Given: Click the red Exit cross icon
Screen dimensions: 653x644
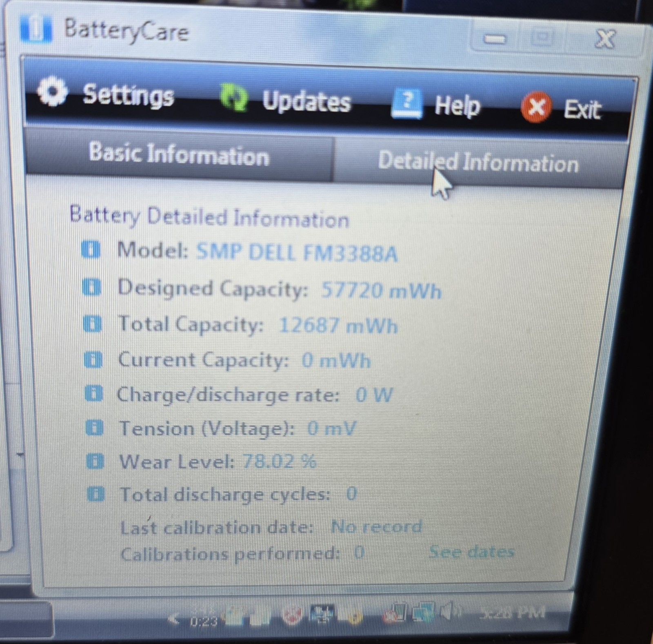Looking at the screenshot, I should pos(536,107).
